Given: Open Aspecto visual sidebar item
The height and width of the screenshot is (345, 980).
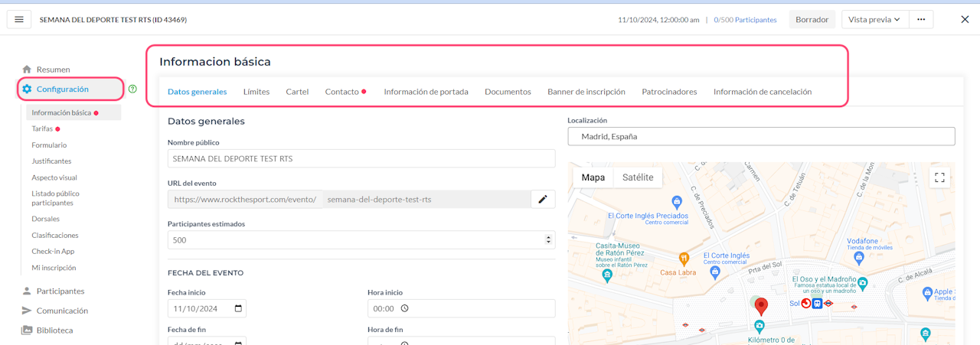Looking at the screenshot, I should pyautogui.click(x=54, y=177).
